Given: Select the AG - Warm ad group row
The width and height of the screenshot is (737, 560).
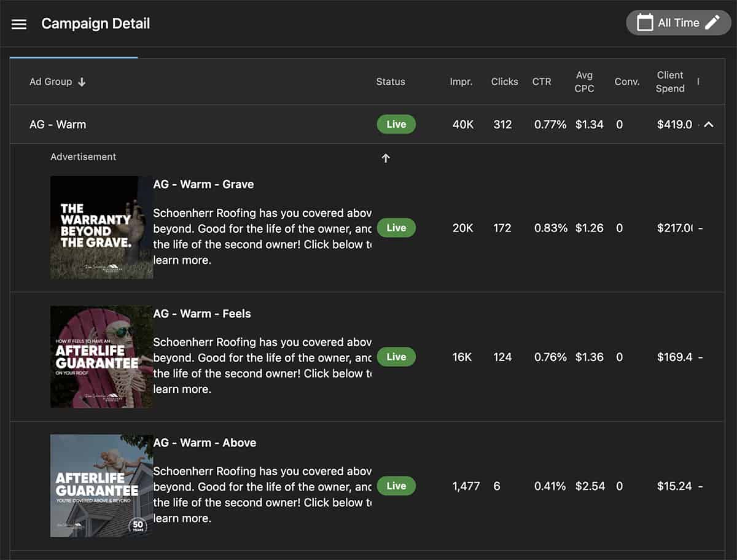Looking at the screenshot, I should 58,124.
